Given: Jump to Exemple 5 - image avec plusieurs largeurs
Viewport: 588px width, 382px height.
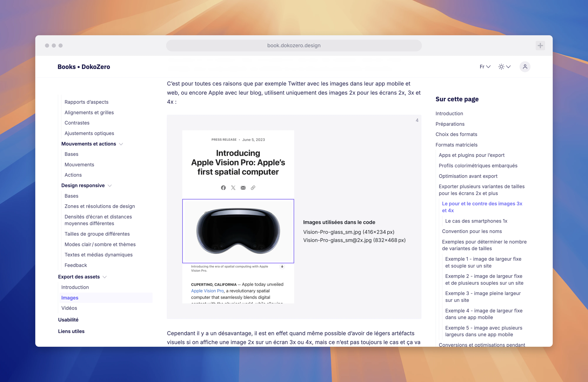Looking at the screenshot, I should pyautogui.click(x=484, y=331).
